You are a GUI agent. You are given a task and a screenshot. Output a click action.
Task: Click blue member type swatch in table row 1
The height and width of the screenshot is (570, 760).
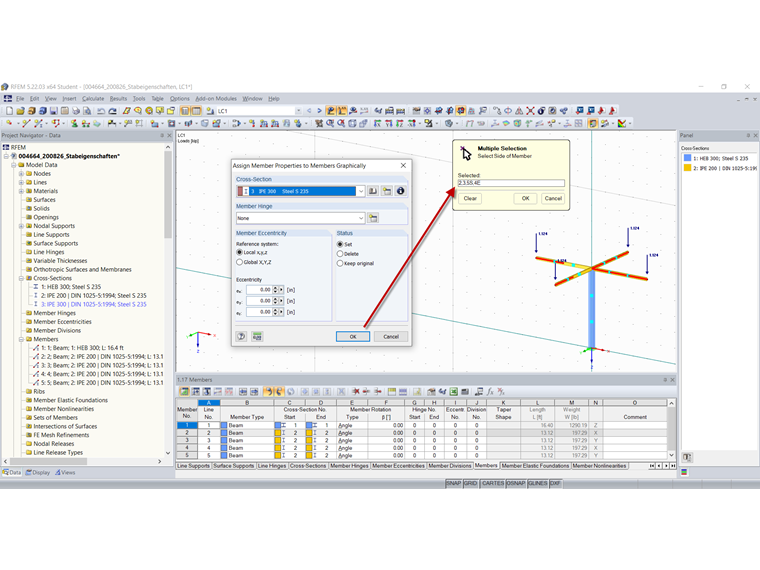[224, 425]
